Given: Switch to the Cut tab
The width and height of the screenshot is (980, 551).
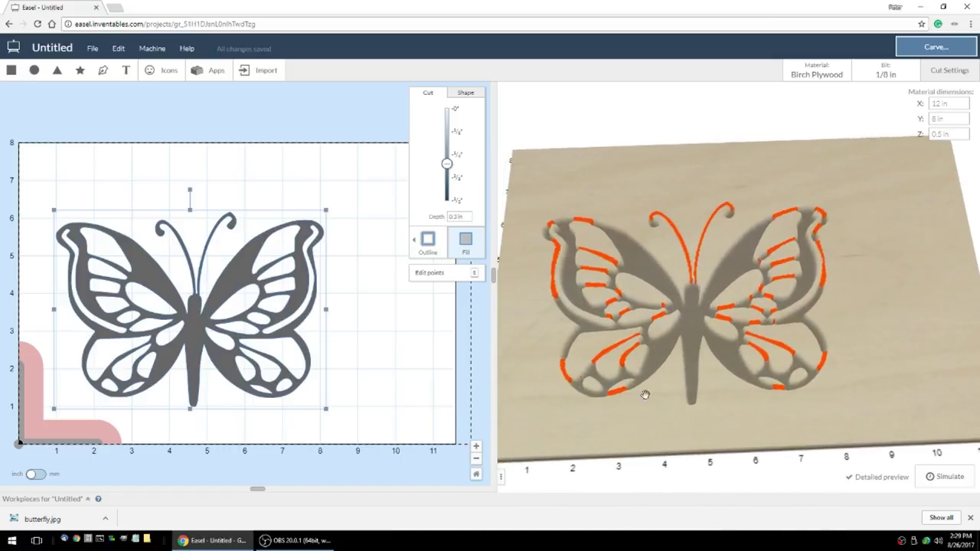Looking at the screenshot, I should point(428,93).
